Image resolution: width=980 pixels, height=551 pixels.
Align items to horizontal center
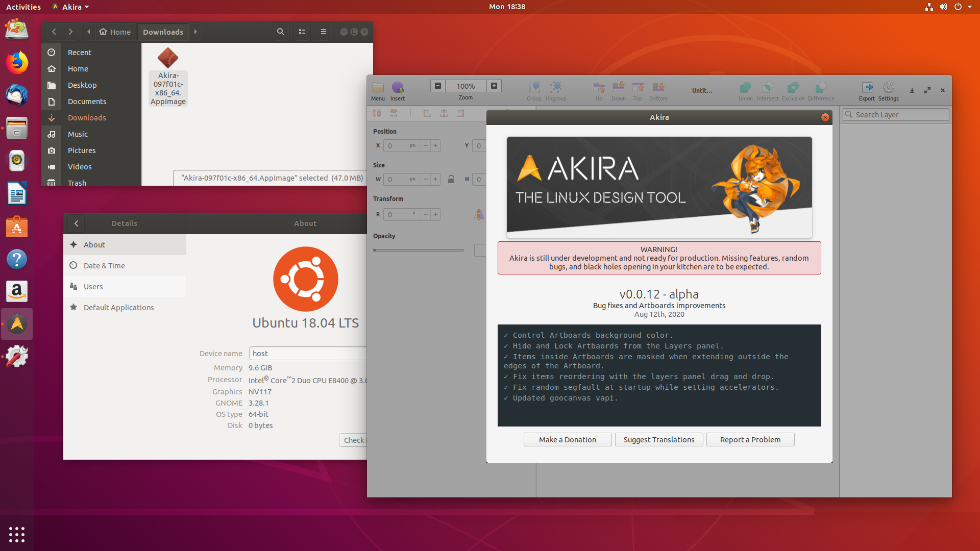444,113
